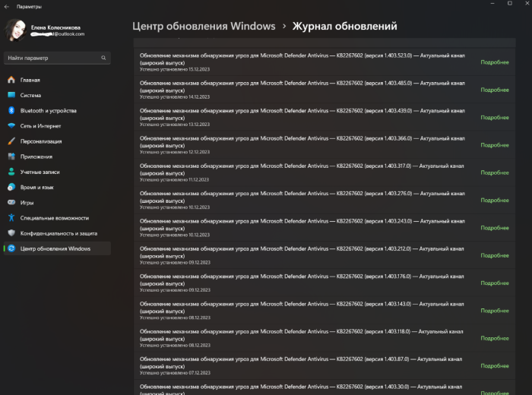
Task: Open Подробнее for version 1.403.143.0 update
Action: (494, 311)
